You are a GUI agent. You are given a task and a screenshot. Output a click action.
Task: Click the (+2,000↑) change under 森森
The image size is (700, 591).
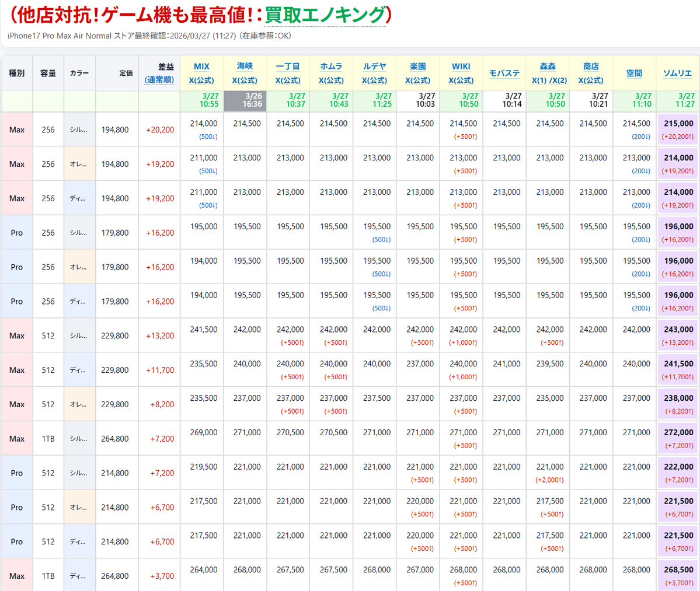tap(549, 480)
